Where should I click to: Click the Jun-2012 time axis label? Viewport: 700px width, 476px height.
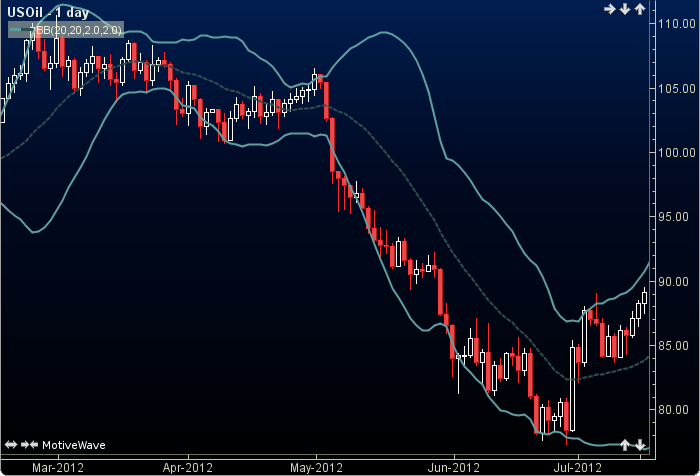[454, 468]
